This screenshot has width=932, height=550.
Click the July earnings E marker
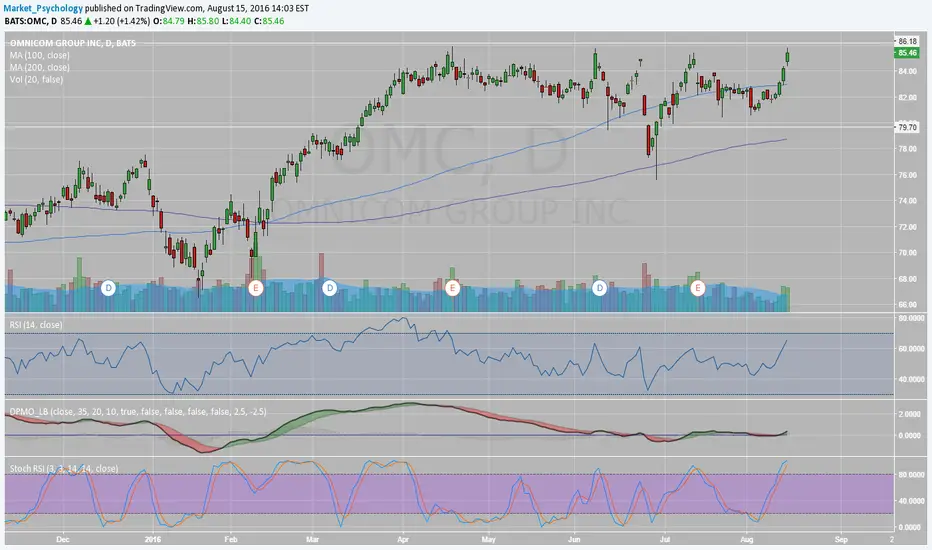698,288
